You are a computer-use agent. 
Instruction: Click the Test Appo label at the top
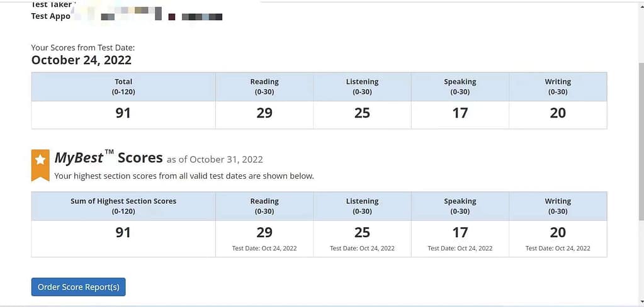click(x=51, y=16)
